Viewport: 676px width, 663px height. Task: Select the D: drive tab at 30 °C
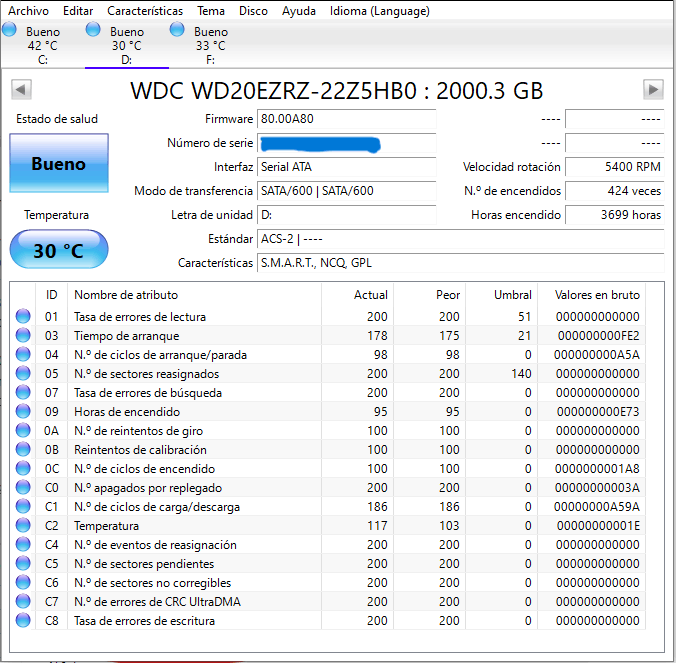(x=127, y=45)
